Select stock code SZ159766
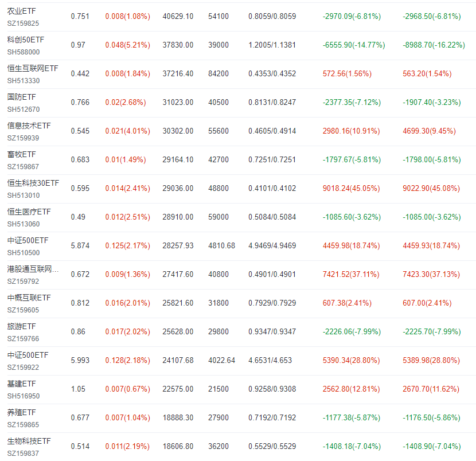The width and height of the screenshot is (476, 461). tap(24, 339)
